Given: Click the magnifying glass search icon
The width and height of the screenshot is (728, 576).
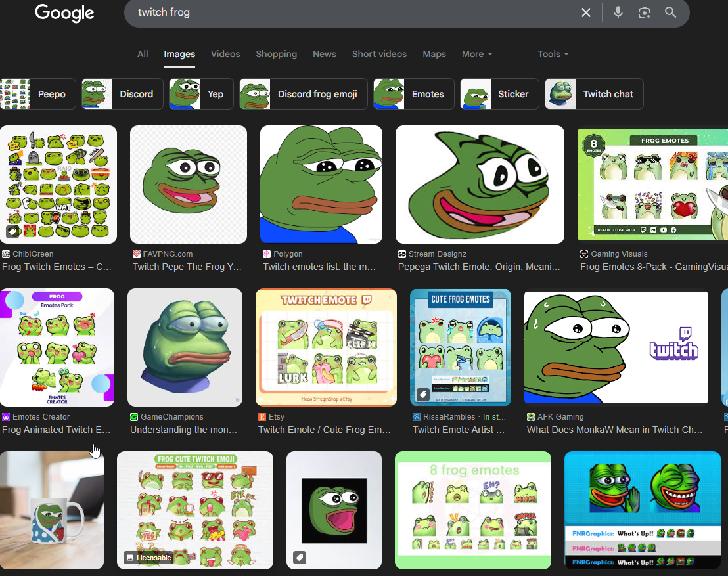Looking at the screenshot, I should tap(670, 12).
